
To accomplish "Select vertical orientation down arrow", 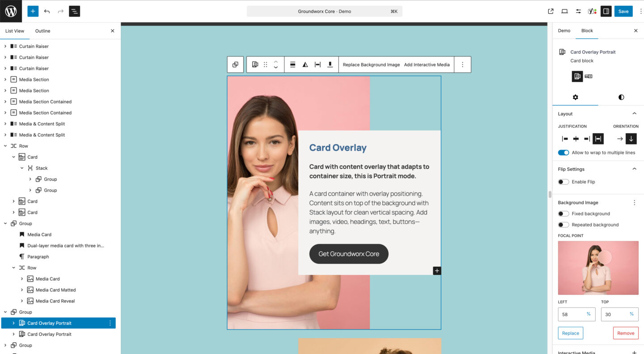I will click(631, 139).
